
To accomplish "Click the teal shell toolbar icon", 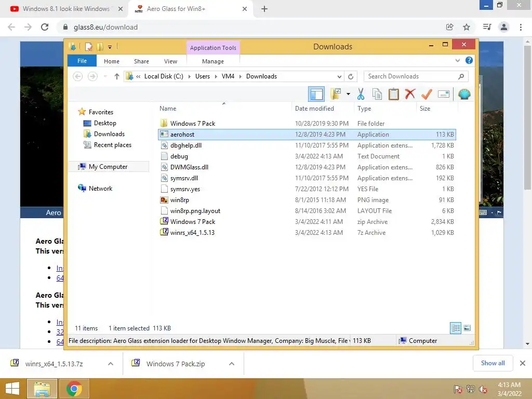I will pos(464,94).
